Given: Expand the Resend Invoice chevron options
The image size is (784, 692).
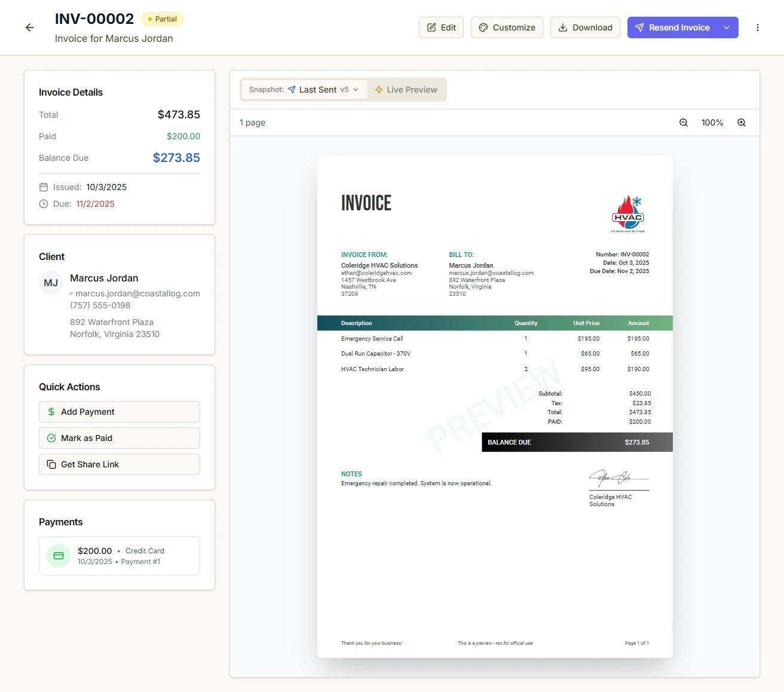Looking at the screenshot, I should point(727,27).
